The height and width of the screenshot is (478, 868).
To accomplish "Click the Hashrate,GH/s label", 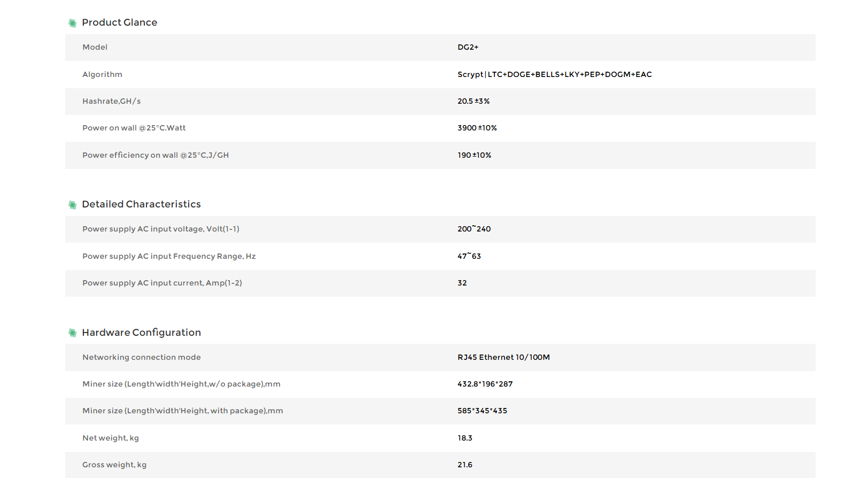I will click(111, 101).
